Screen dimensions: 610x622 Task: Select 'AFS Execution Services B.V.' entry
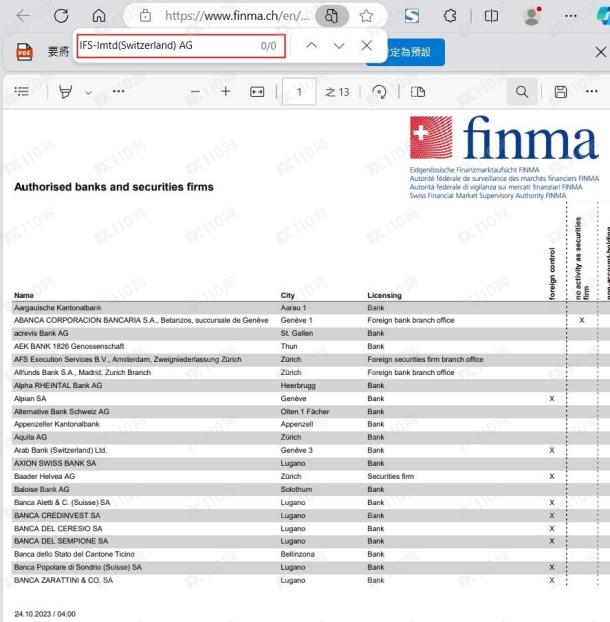point(128,359)
